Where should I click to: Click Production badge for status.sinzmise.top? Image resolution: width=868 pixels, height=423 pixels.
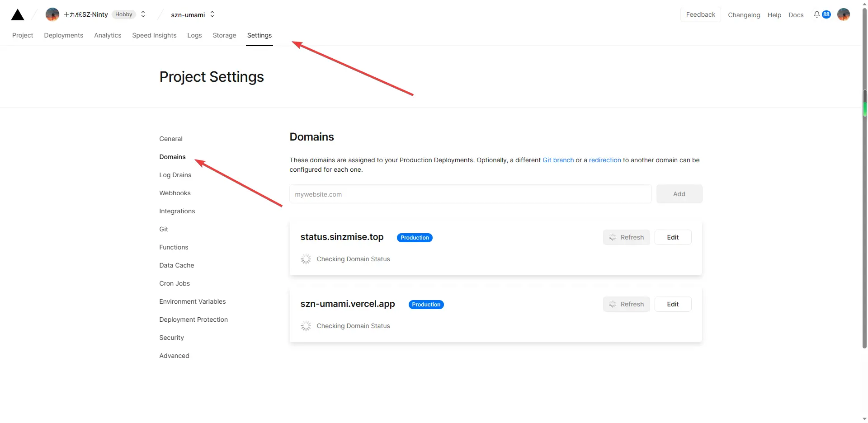pos(415,238)
